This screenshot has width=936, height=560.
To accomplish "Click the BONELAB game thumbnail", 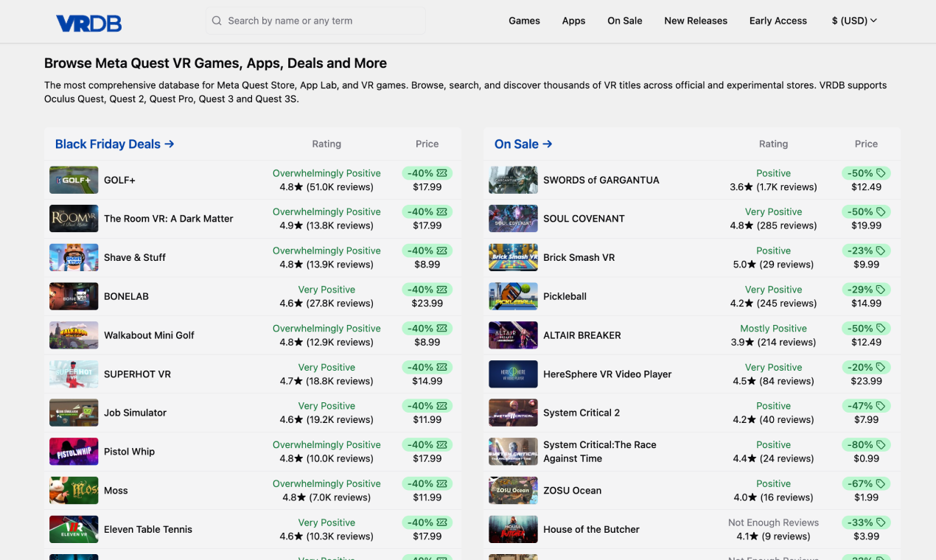I will [x=74, y=296].
